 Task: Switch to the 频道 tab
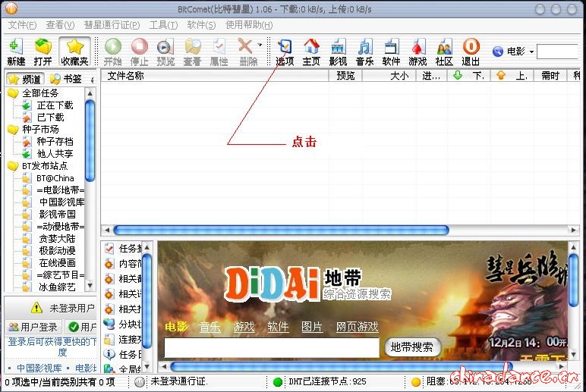(x=25, y=79)
